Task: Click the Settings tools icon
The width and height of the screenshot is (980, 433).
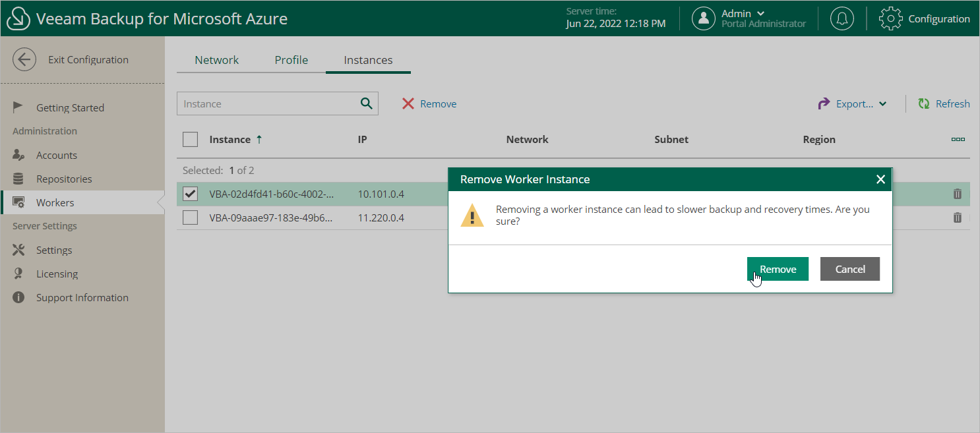Action: (x=18, y=250)
